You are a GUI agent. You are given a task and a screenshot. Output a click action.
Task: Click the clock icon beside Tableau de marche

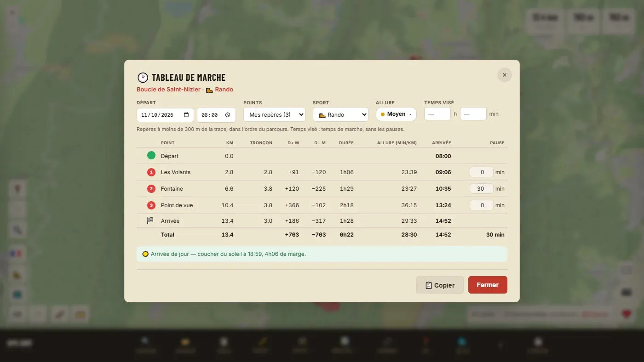click(x=143, y=78)
